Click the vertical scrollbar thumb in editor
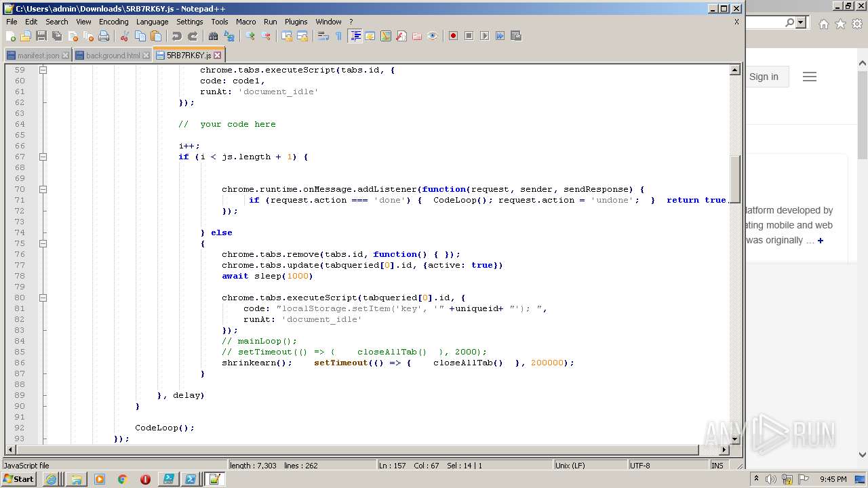 (734, 178)
